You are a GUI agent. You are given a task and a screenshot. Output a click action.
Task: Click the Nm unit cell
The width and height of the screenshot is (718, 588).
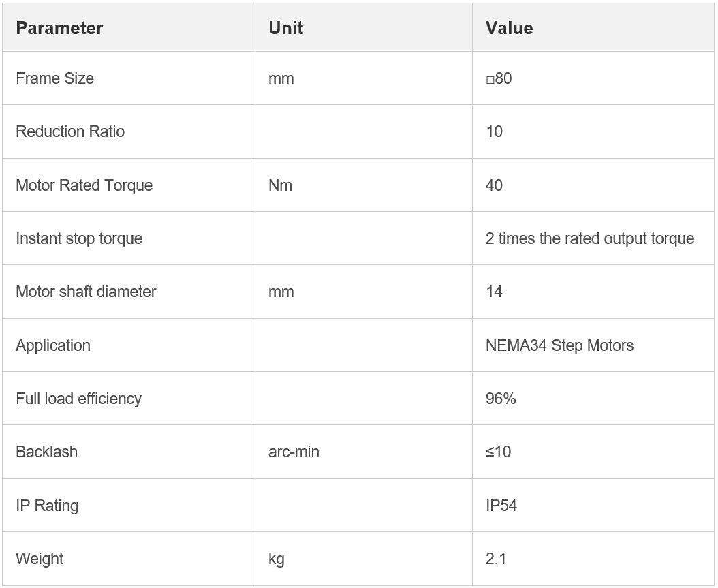pyautogui.click(x=281, y=185)
